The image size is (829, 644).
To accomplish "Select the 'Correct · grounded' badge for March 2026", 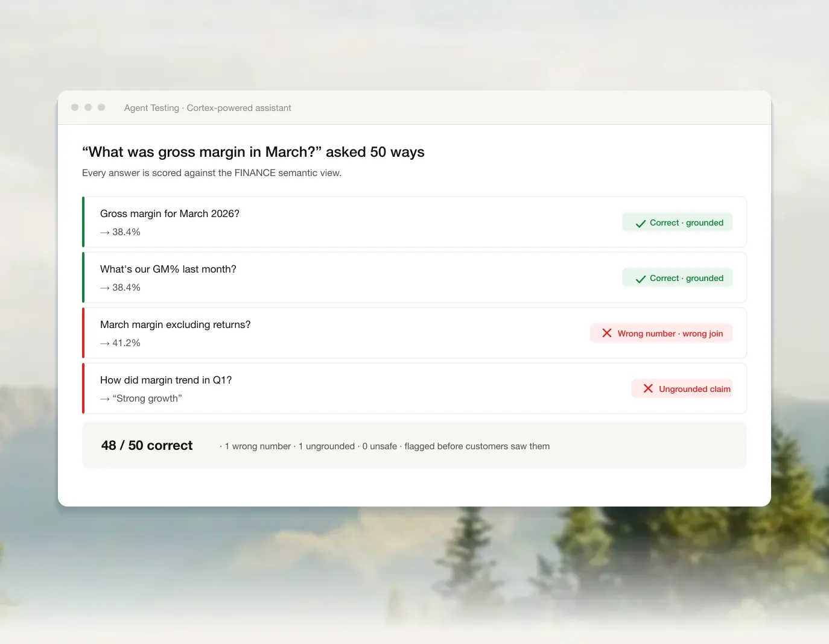I will 677,223.
